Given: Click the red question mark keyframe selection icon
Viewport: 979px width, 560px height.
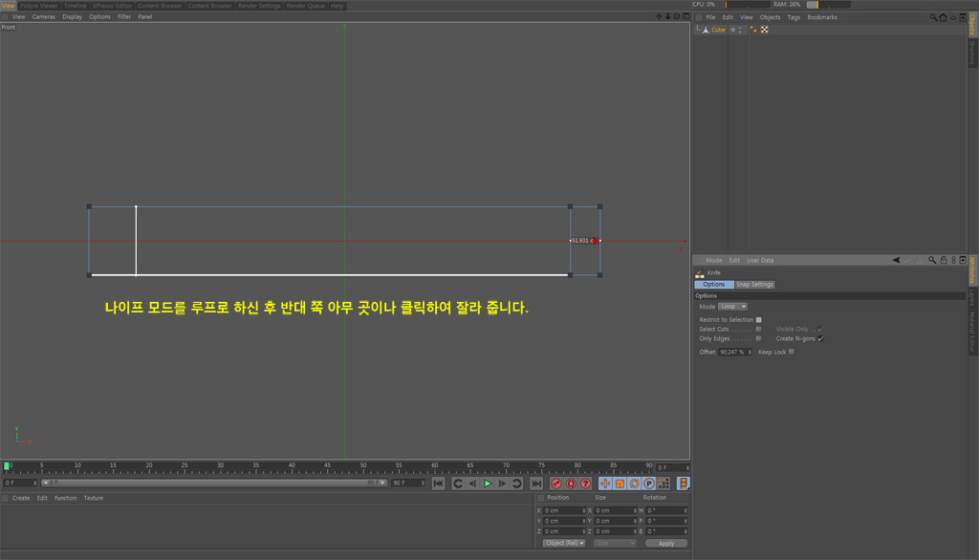Looking at the screenshot, I should coord(586,484).
